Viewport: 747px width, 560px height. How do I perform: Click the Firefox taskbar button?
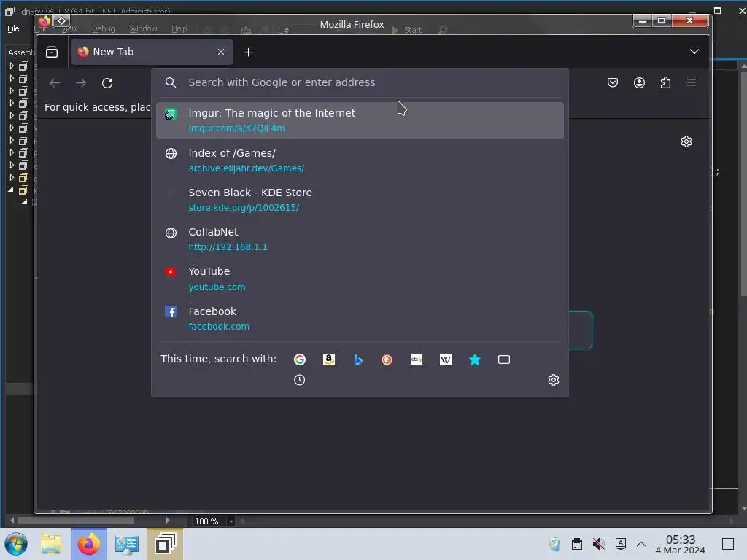[89, 544]
